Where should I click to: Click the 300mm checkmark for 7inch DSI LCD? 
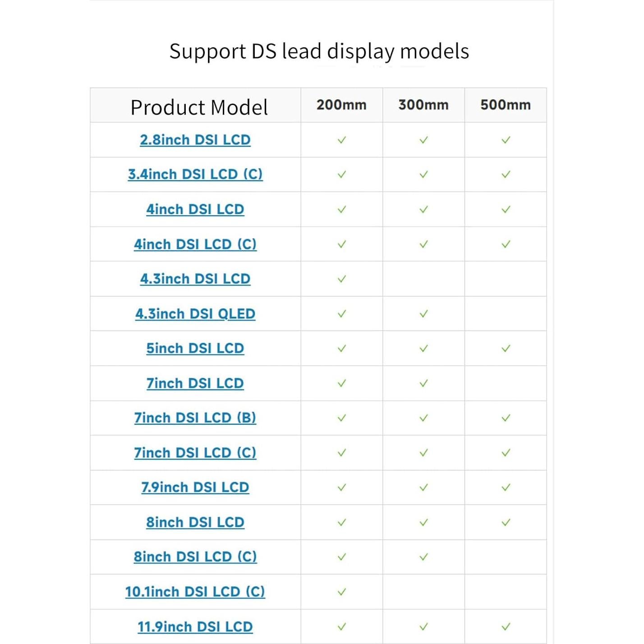coord(423,383)
